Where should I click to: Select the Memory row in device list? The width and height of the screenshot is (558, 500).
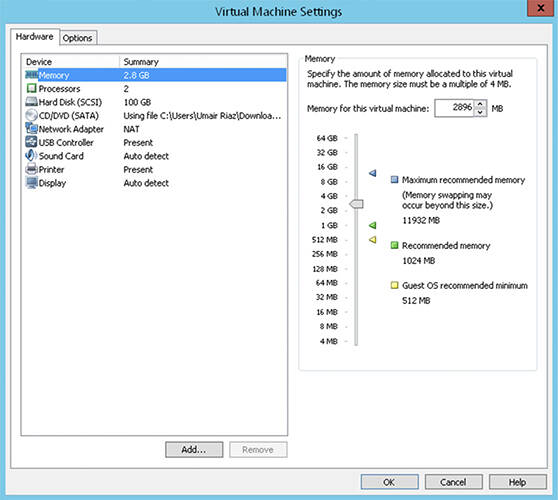pyautogui.click(x=156, y=75)
